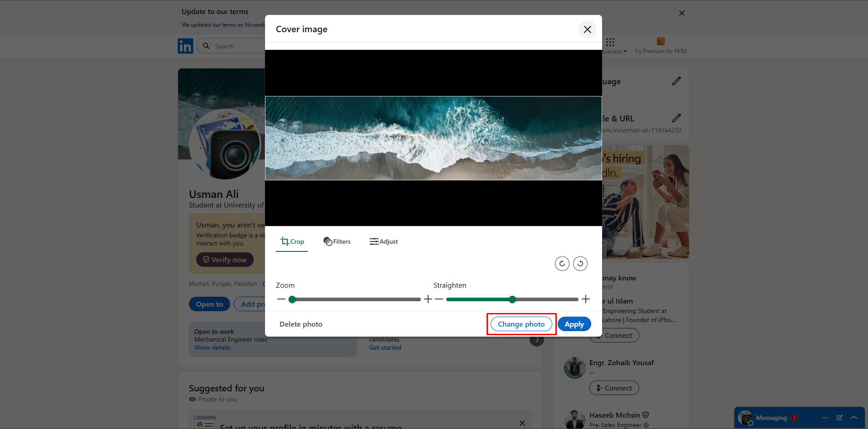Click the verified badge beside Haseeb Mohsin
The width and height of the screenshot is (868, 429).
point(646,415)
